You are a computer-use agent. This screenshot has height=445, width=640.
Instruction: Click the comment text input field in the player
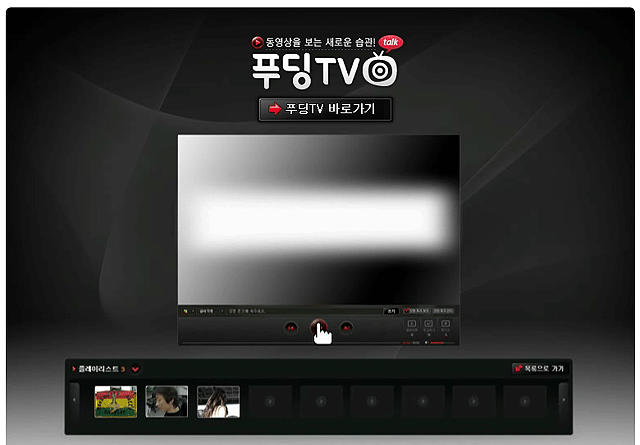point(303,311)
